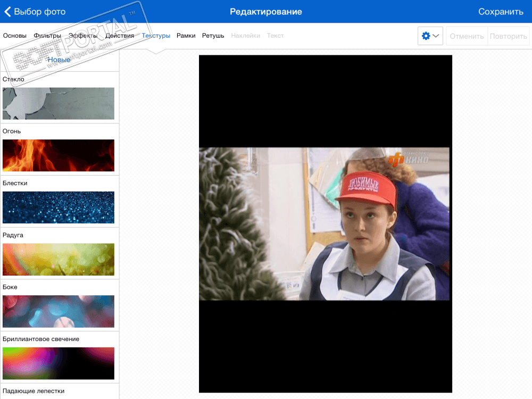The width and height of the screenshot is (532, 399).
Task: Open the Рамки tab
Action: tap(186, 36)
